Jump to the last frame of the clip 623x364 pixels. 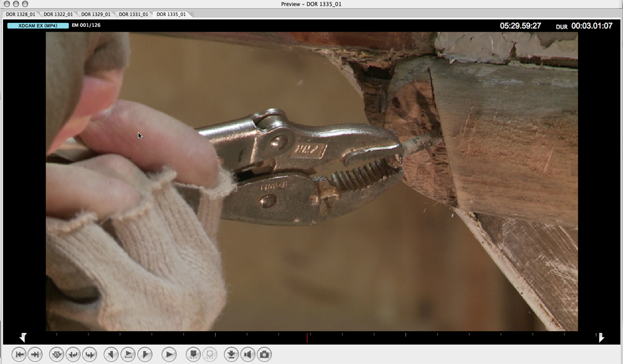point(35,355)
